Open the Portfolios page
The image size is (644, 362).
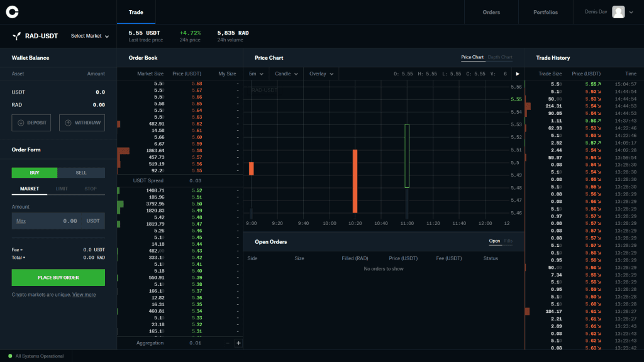[x=545, y=13]
